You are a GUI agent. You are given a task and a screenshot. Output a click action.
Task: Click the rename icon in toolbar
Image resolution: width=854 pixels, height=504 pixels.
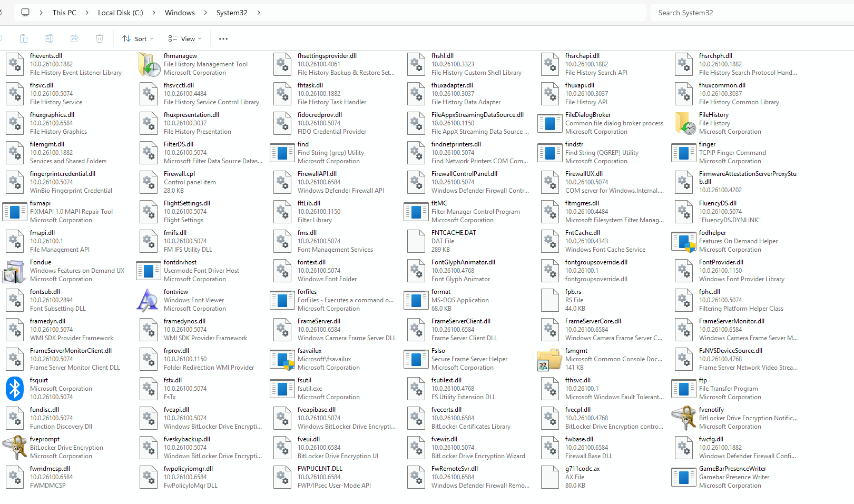(x=49, y=38)
